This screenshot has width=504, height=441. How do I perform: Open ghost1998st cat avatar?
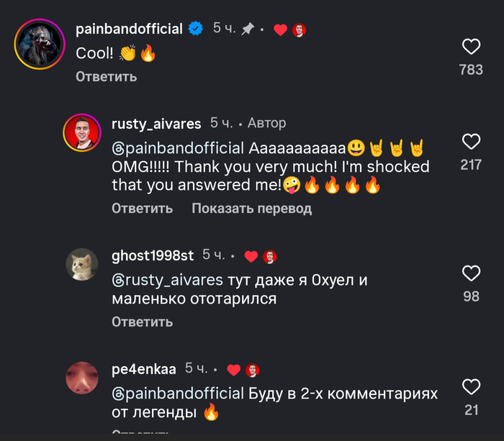point(81,265)
